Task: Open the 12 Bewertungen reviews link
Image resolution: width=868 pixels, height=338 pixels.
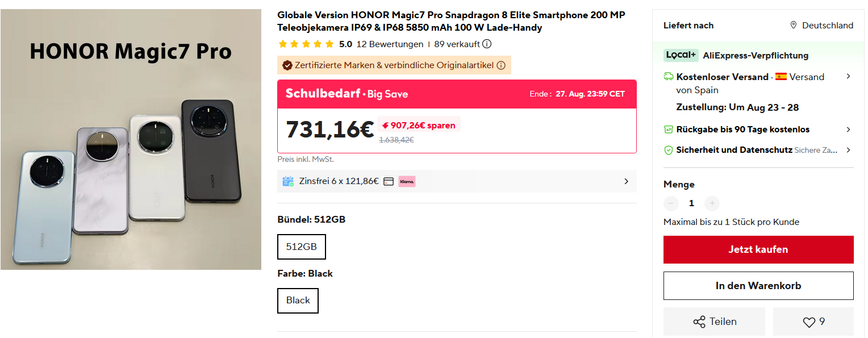Action: tap(390, 44)
